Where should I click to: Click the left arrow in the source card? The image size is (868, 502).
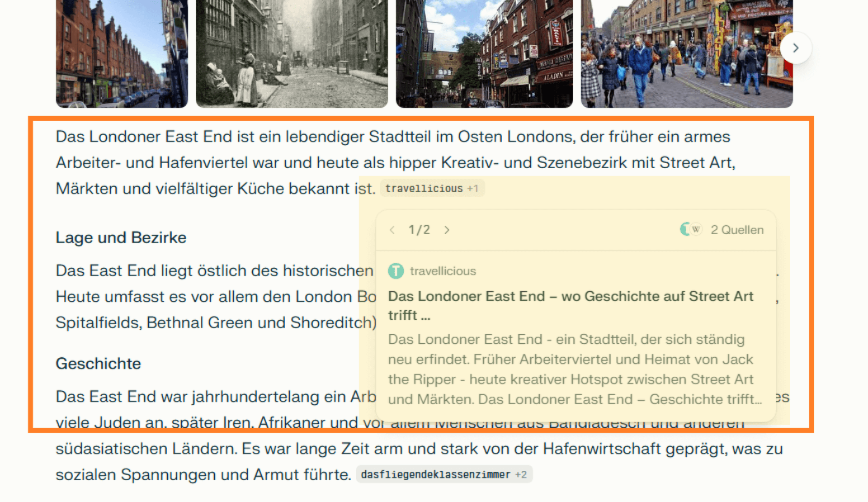pyautogui.click(x=392, y=230)
